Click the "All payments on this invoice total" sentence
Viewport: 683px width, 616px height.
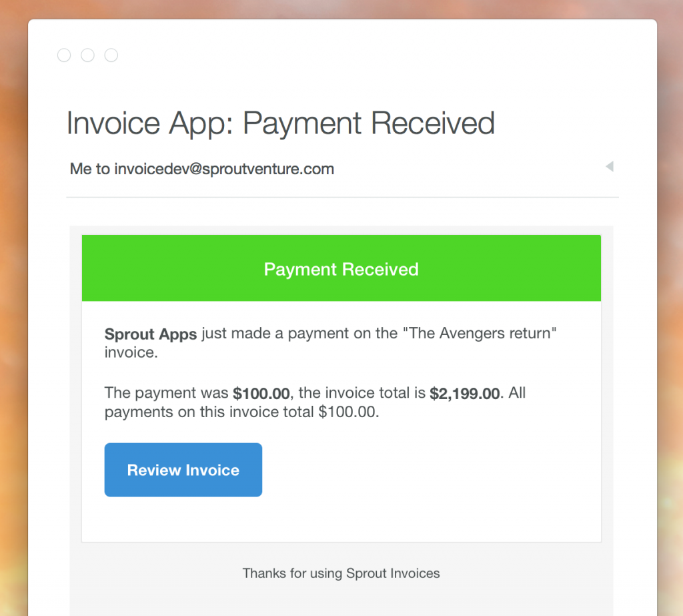(240, 412)
